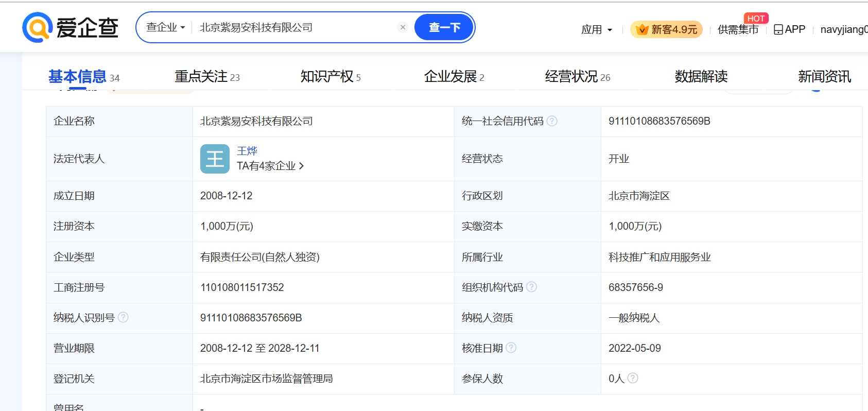Screen dimensions: 868x411
Task: Click the 企业名称 label cell
Action: [119, 121]
